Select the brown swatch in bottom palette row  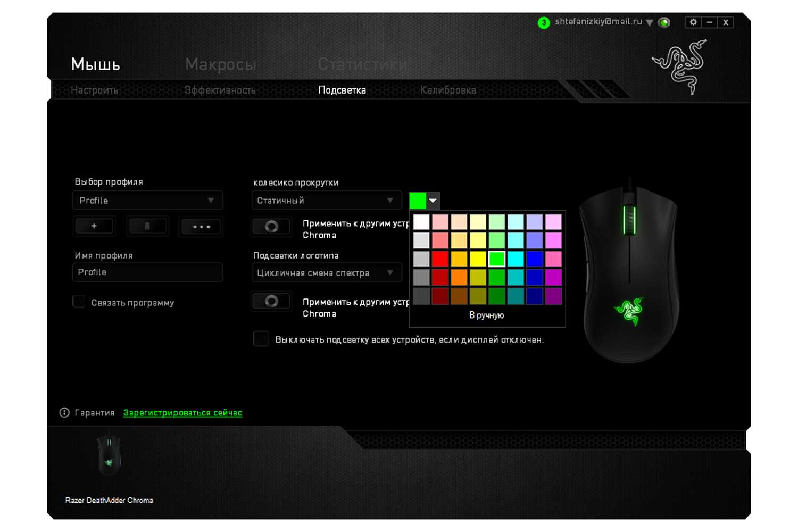459,296
